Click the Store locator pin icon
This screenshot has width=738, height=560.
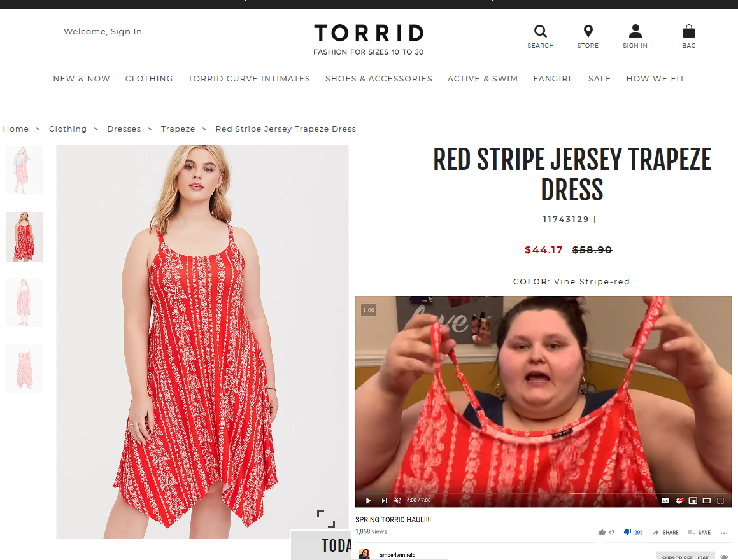point(588,32)
